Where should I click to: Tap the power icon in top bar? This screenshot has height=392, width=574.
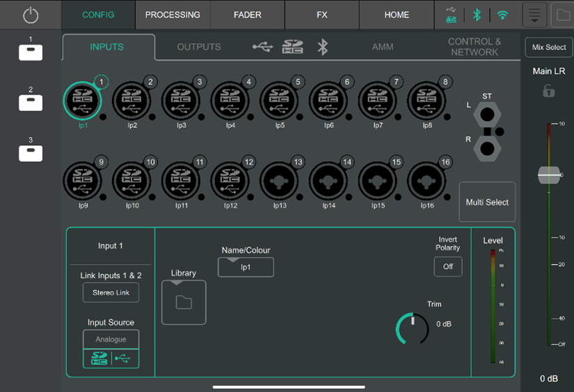(31, 15)
